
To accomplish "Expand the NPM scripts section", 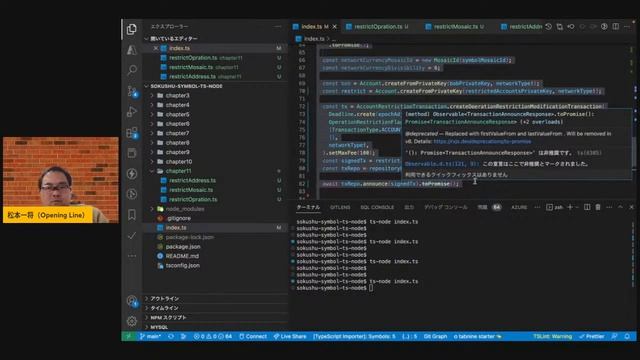I will click(x=216, y=317).
